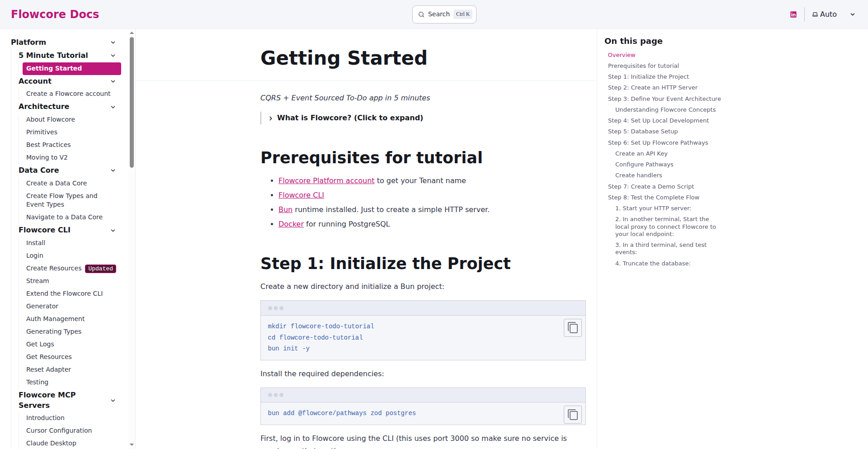The height and width of the screenshot is (449, 868).
Task: Click the search docs input box
Action: coord(443,14)
